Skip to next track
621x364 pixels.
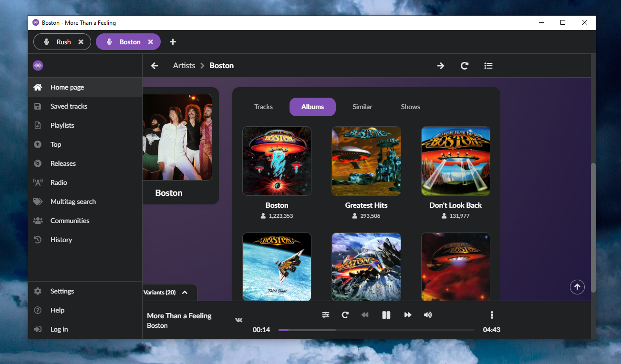tap(408, 315)
